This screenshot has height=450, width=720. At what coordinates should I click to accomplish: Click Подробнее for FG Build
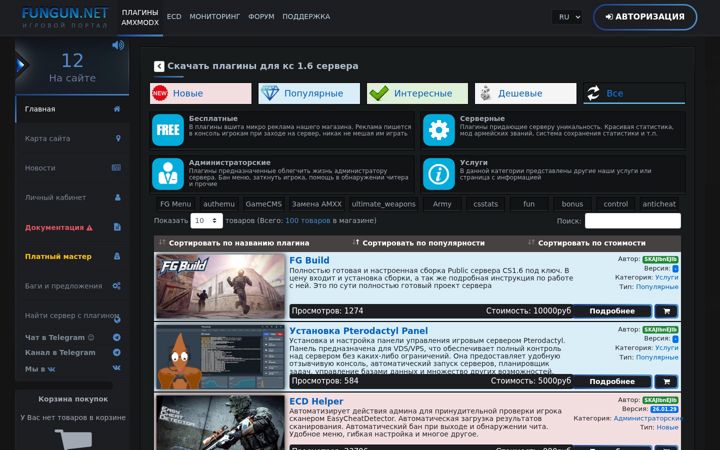click(x=612, y=311)
